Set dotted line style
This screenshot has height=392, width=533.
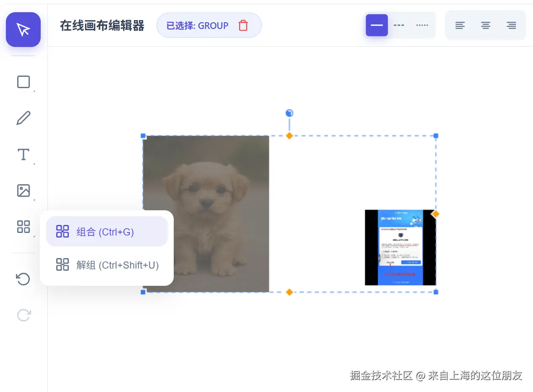point(422,25)
